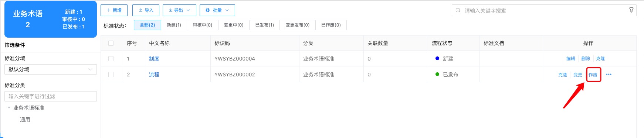Focus the 输入关键字进行过滤 filter field

(51, 96)
